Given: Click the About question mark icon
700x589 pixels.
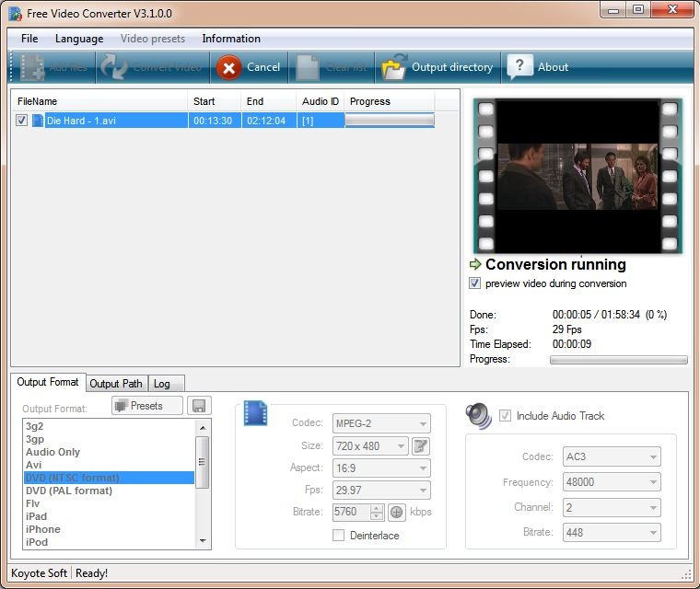Looking at the screenshot, I should click(519, 66).
